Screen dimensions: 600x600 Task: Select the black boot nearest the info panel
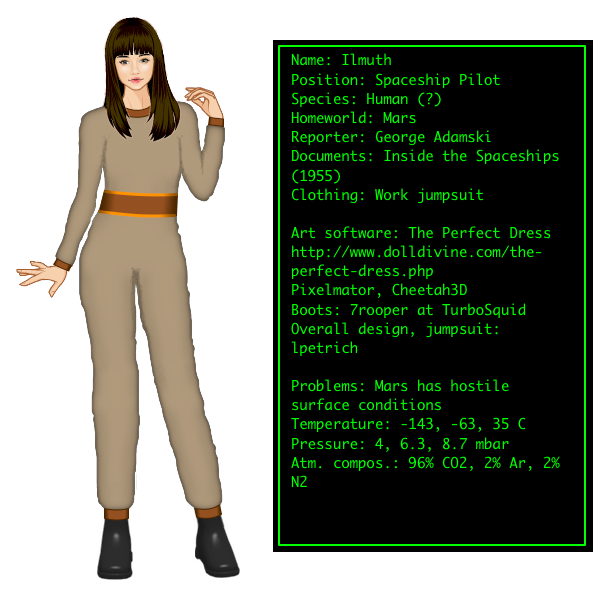point(215,545)
